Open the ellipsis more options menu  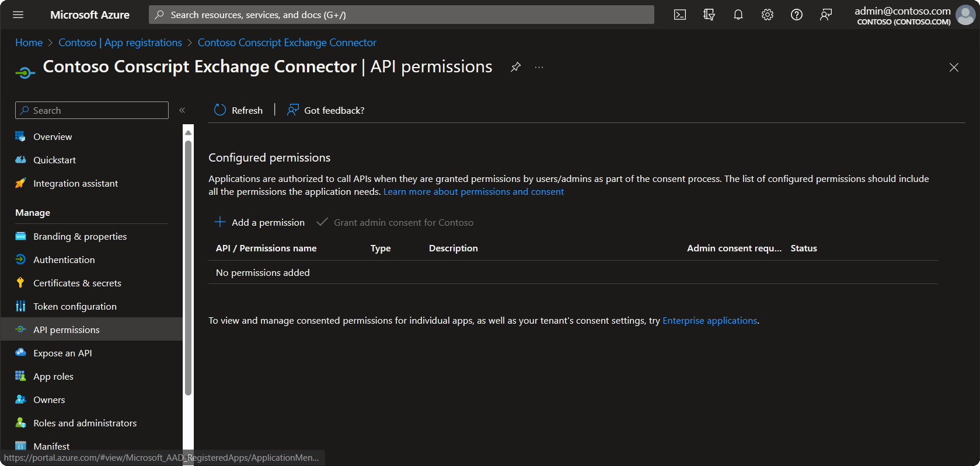click(539, 67)
